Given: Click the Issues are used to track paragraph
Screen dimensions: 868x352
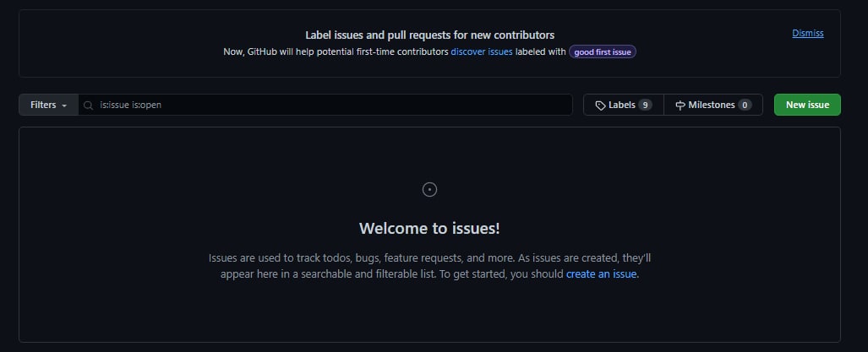Looking at the screenshot, I should click(x=429, y=266).
